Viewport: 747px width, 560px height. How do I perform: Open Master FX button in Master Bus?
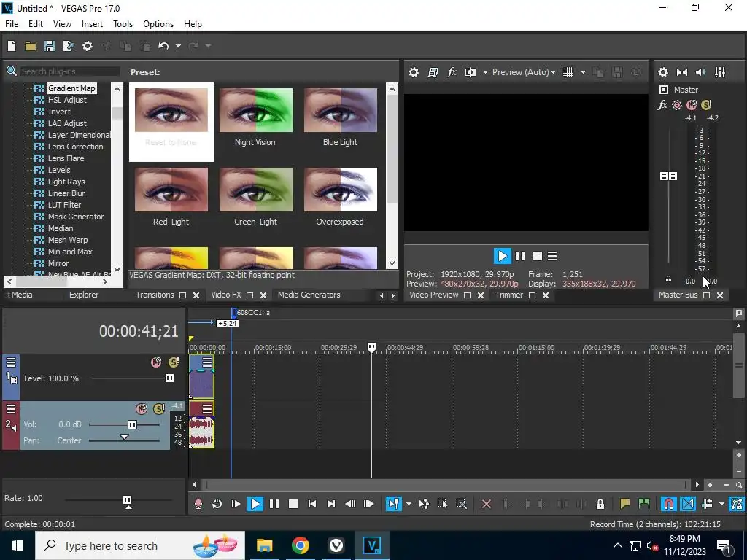coord(662,105)
